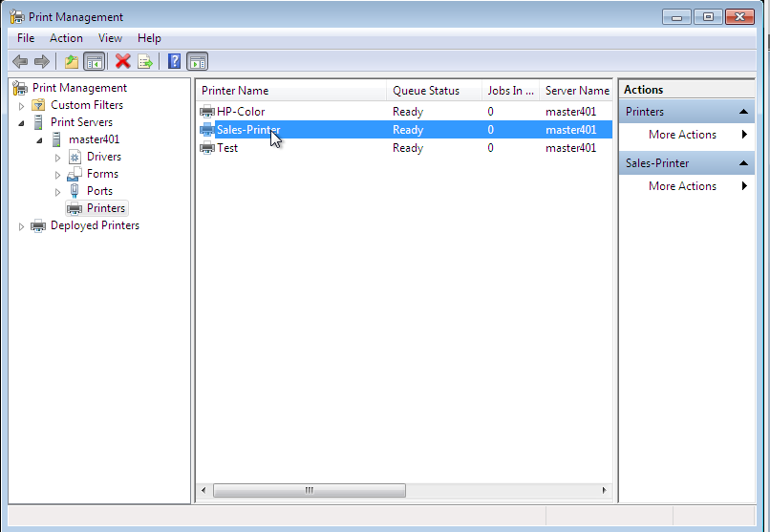
Task: Expand the Custom Filters tree node
Action: [21, 105]
